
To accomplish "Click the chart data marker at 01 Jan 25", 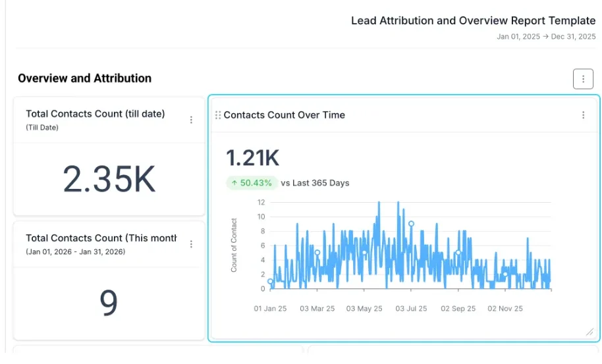I will point(270,281).
